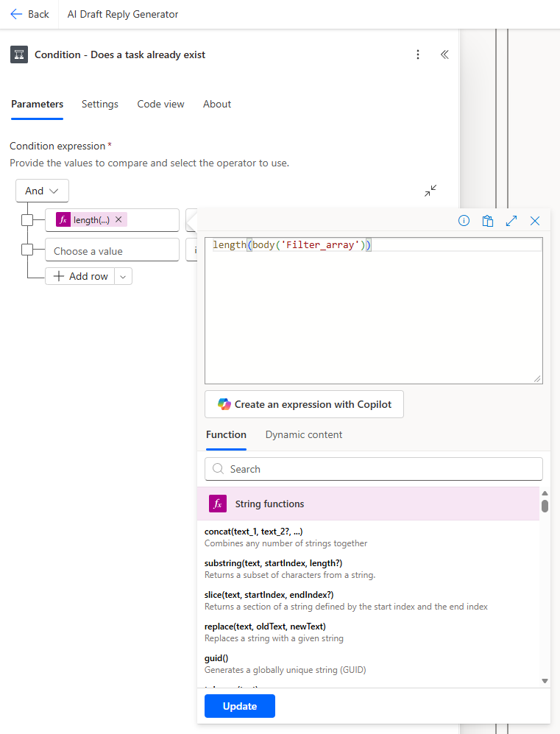Viewport: 560px width, 734px height.
Task: Switch to the Dynamic content tab
Action: (304, 435)
